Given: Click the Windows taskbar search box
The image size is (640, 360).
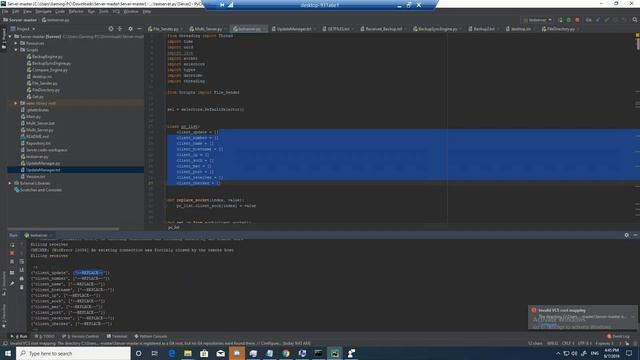Looking at the screenshot, I should [73, 353].
